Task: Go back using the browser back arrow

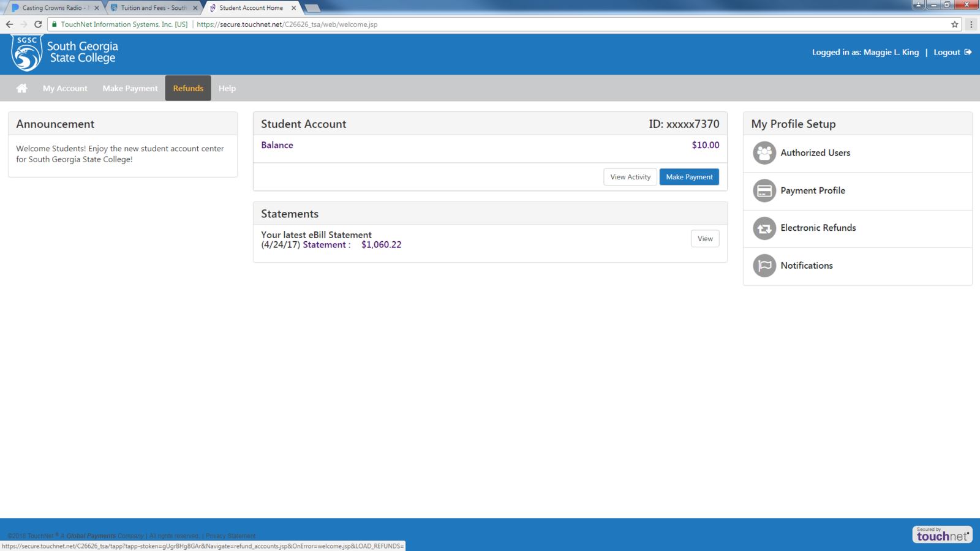Action: pos(9,24)
